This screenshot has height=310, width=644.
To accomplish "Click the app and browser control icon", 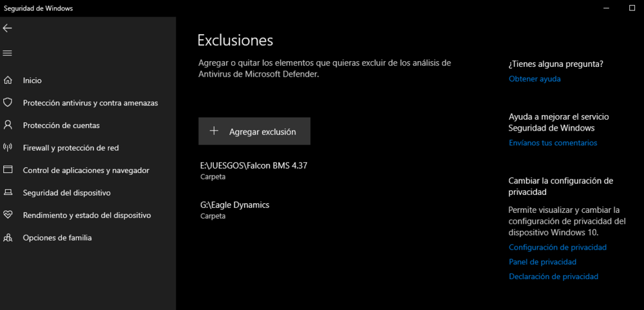I will [7, 170].
